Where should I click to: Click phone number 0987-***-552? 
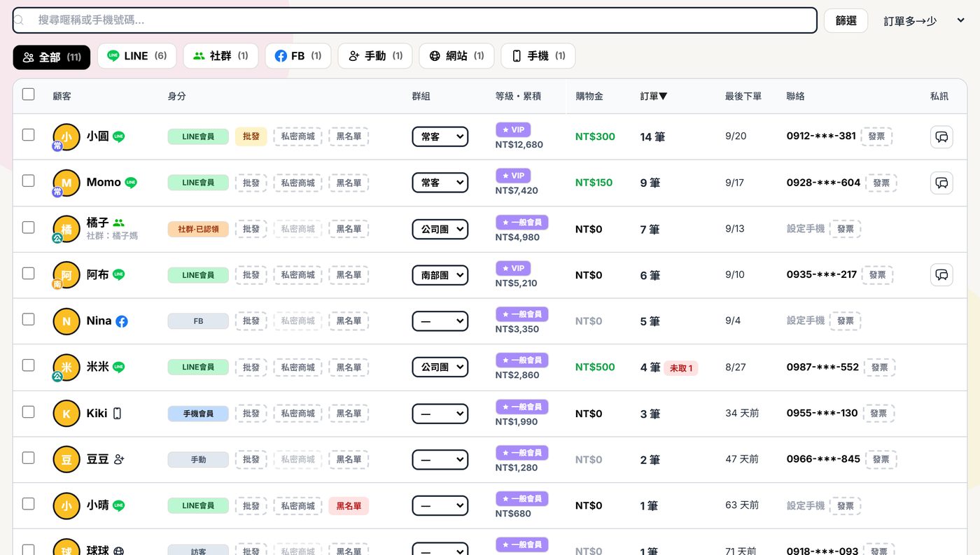[822, 367]
